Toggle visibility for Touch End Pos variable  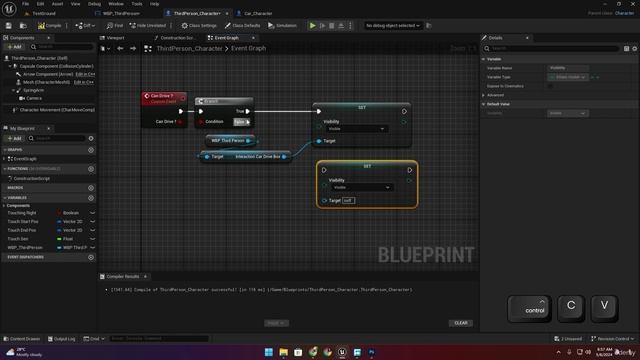(x=93, y=230)
